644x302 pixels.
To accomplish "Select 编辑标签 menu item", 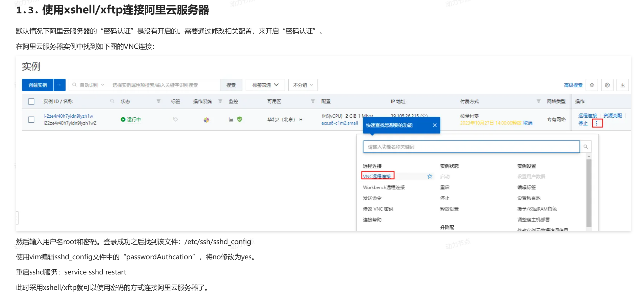I will tap(527, 187).
